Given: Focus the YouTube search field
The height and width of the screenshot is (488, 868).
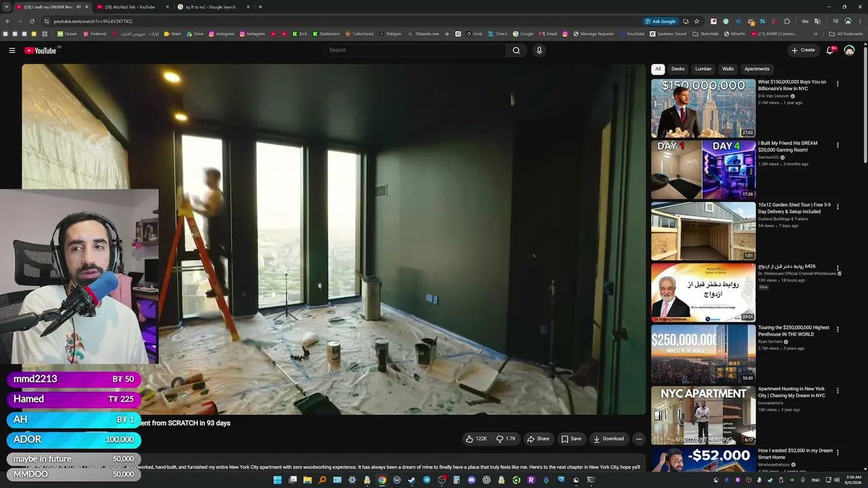Looking at the screenshot, I should click(x=415, y=50).
